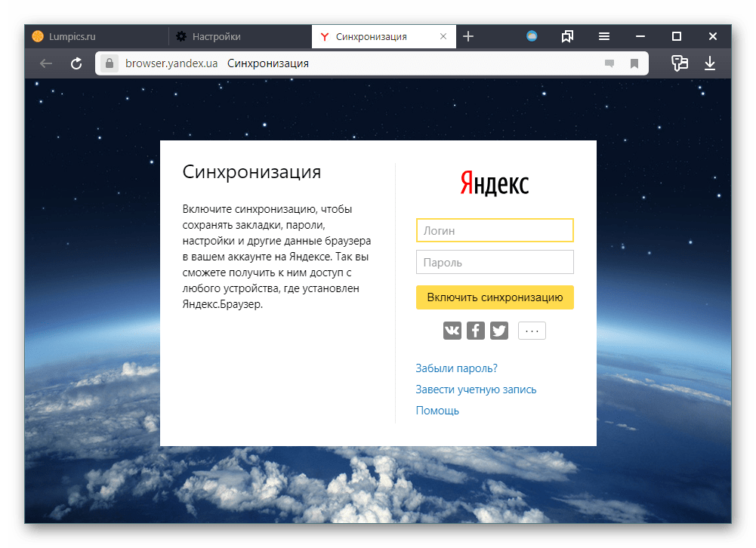The height and width of the screenshot is (548, 756).
Task: Click the comment bubble icon in address bar
Action: pyautogui.click(x=609, y=64)
